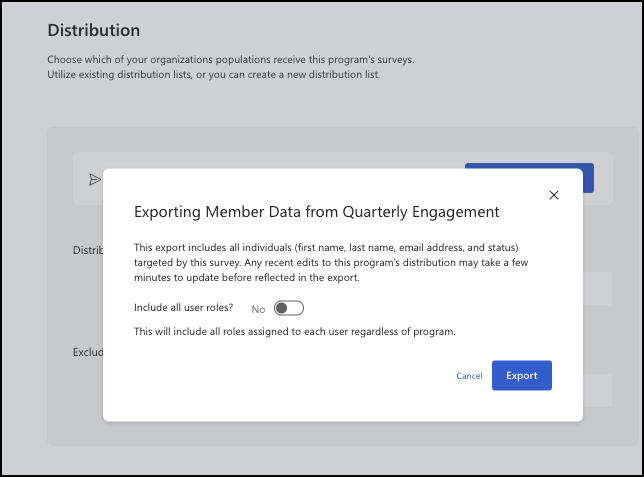The height and width of the screenshot is (477, 644).
Task: Click the paper plane send icon
Action: [95, 180]
